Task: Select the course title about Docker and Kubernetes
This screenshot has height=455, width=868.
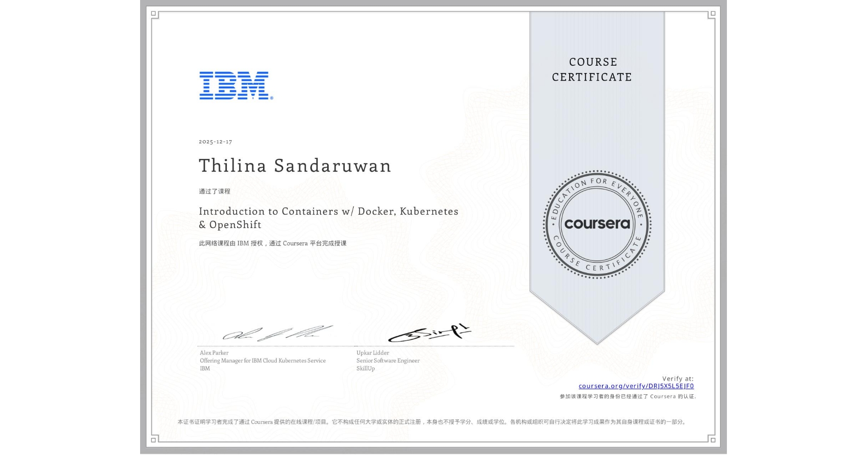Action: (328, 218)
